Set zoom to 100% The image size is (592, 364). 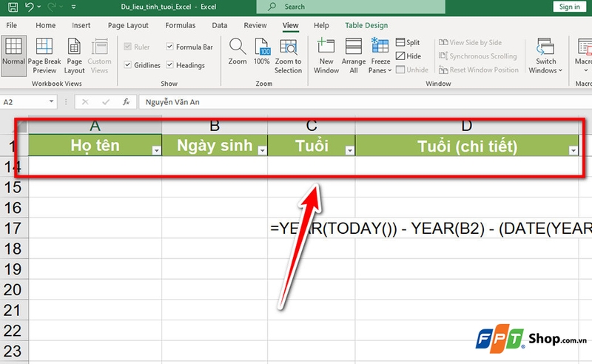point(262,51)
